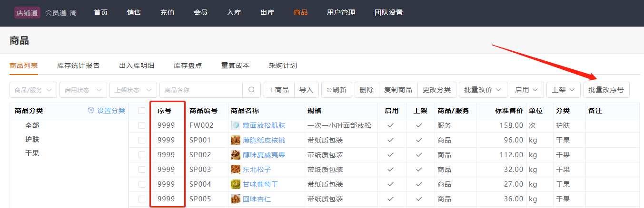Click the 批量改序号 button
The image size is (644, 208).
click(x=606, y=90)
